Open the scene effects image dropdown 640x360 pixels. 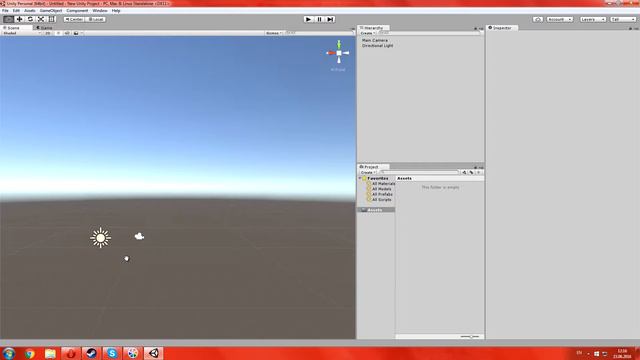click(x=78, y=33)
